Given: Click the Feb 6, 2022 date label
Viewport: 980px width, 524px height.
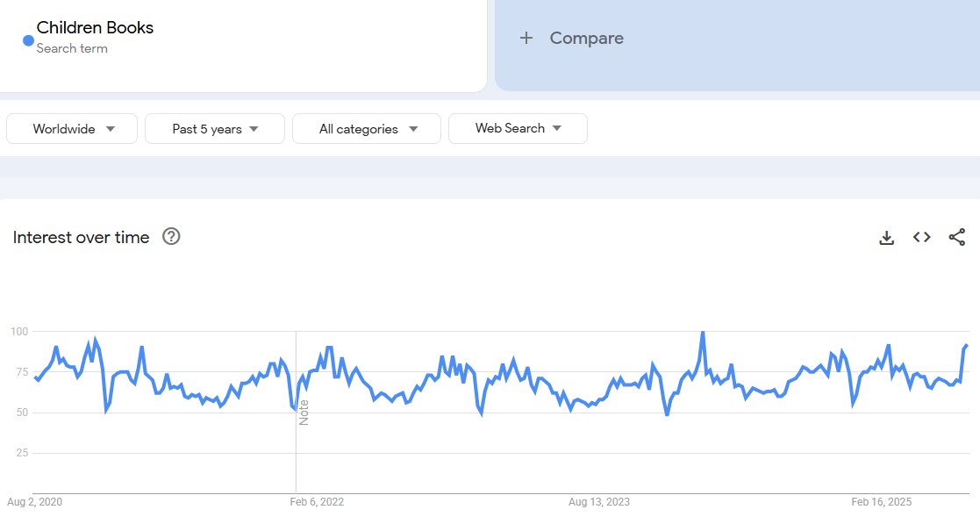Looking at the screenshot, I should [317, 502].
